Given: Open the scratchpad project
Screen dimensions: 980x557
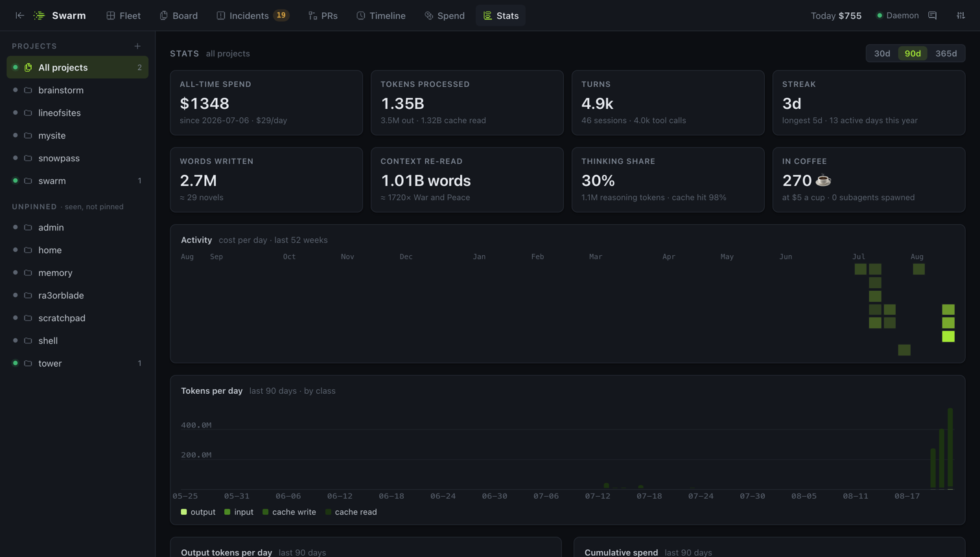Looking at the screenshot, I should click(78, 318).
